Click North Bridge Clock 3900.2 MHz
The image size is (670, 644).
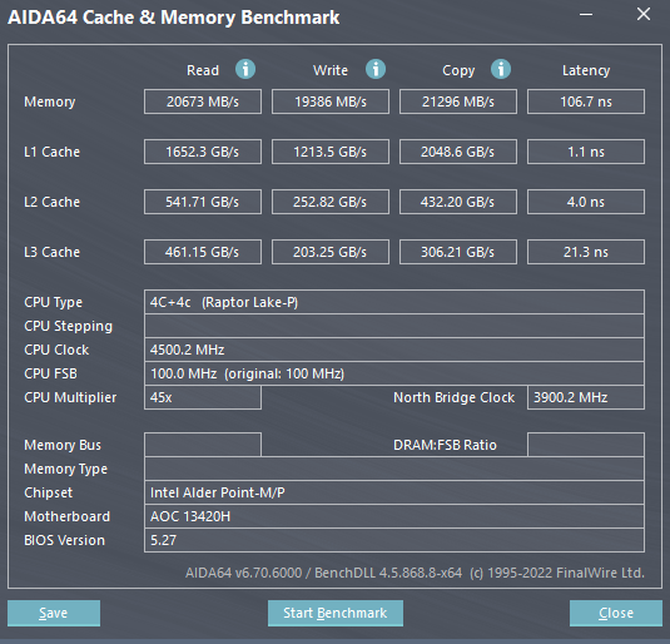586,397
